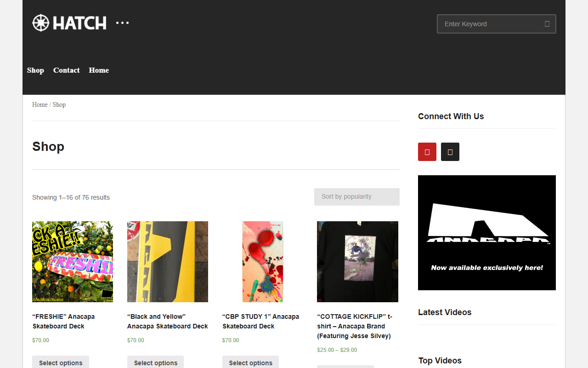This screenshot has width=588, height=368.
Task: Click the “FRESHIE” Anacapa Skateboard Deck title
Action: click(63, 322)
